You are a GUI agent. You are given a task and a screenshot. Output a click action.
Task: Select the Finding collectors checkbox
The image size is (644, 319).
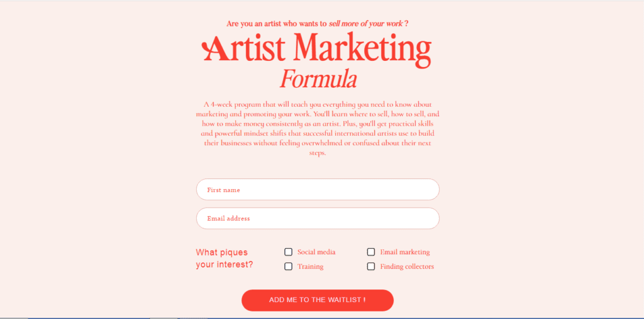tap(371, 266)
